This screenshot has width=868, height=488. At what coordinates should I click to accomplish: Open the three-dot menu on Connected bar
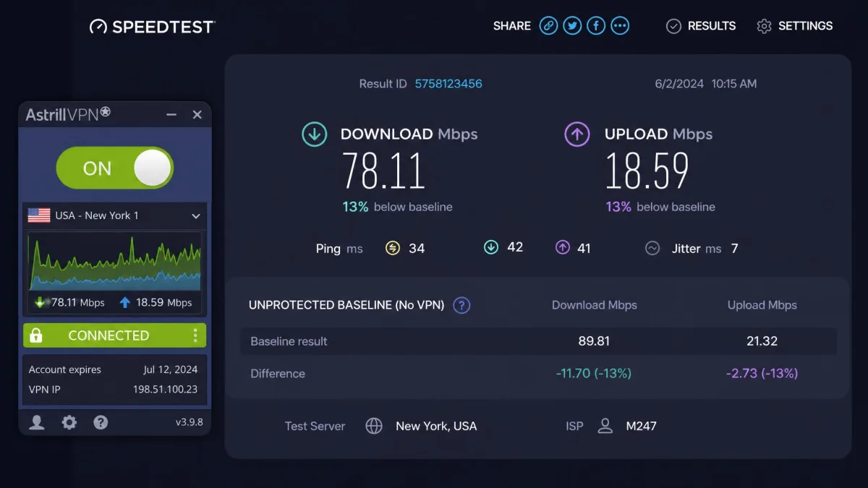tap(195, 335)
